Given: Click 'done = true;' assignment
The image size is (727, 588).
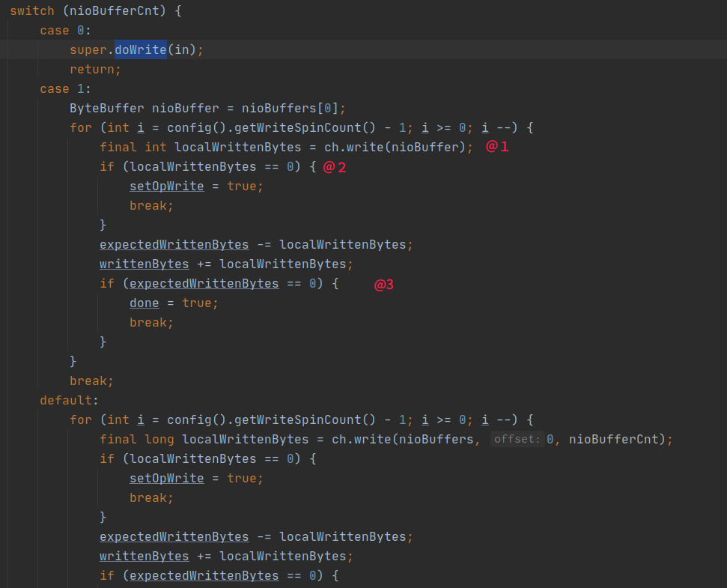Looking at the screenshot, I should pos(174,303).
